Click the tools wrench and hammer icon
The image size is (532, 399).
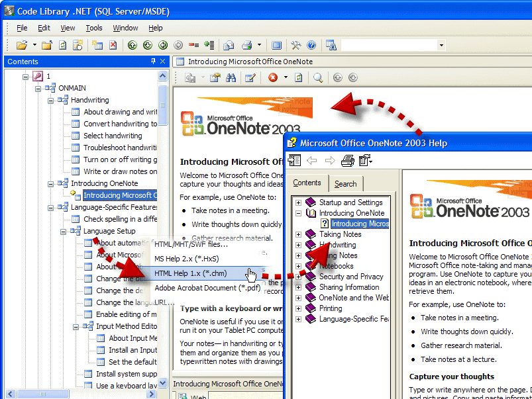coord(296,45)
